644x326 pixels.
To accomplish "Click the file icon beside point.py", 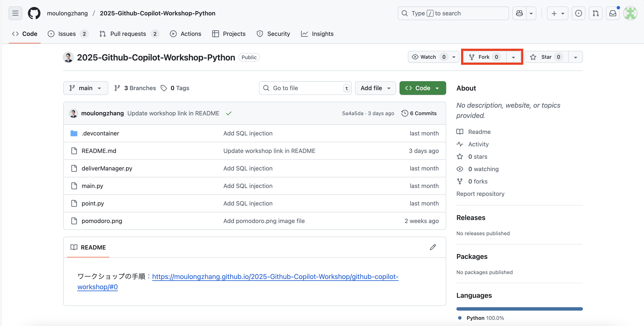I will 74,203.
